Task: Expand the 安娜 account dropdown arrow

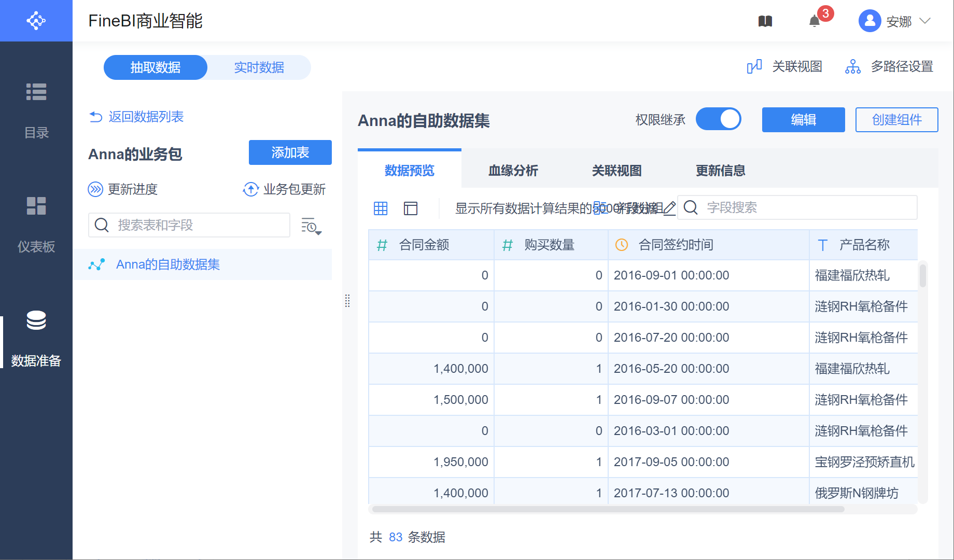Action: [925, 21]
